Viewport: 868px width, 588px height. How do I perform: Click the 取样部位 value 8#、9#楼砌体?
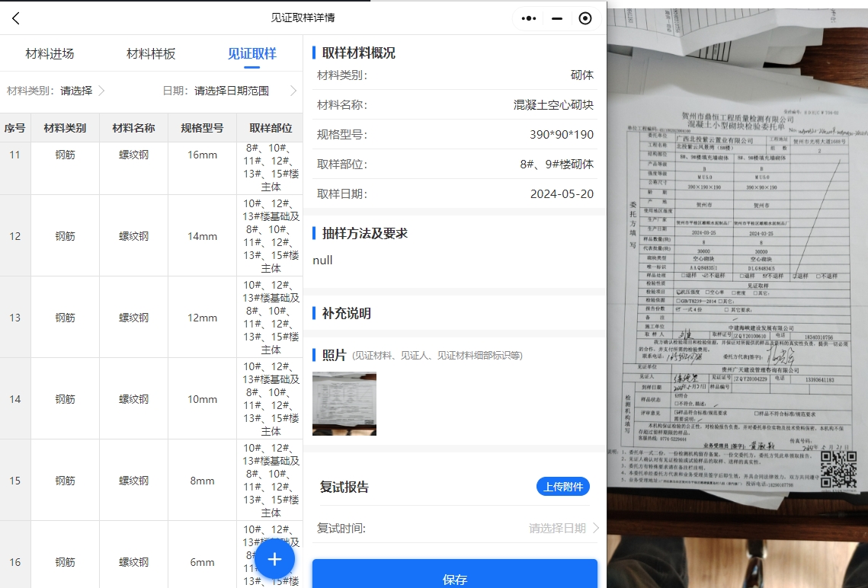[x=557, y=165]
